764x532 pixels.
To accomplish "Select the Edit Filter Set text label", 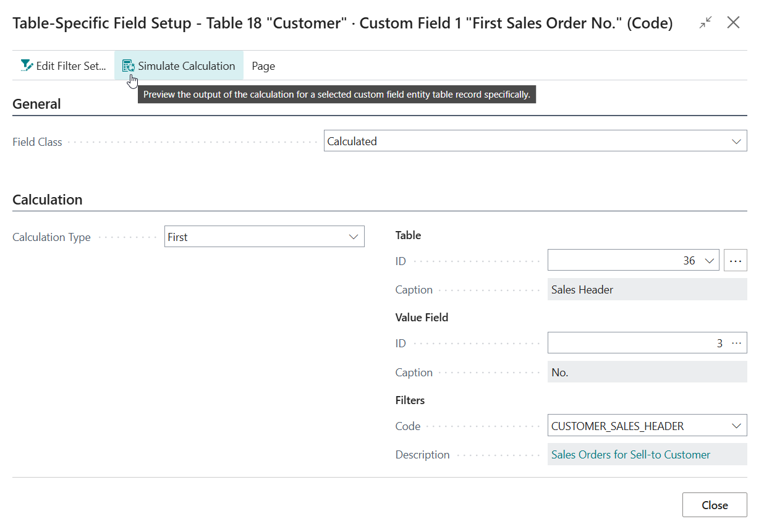I will (71, 66).
